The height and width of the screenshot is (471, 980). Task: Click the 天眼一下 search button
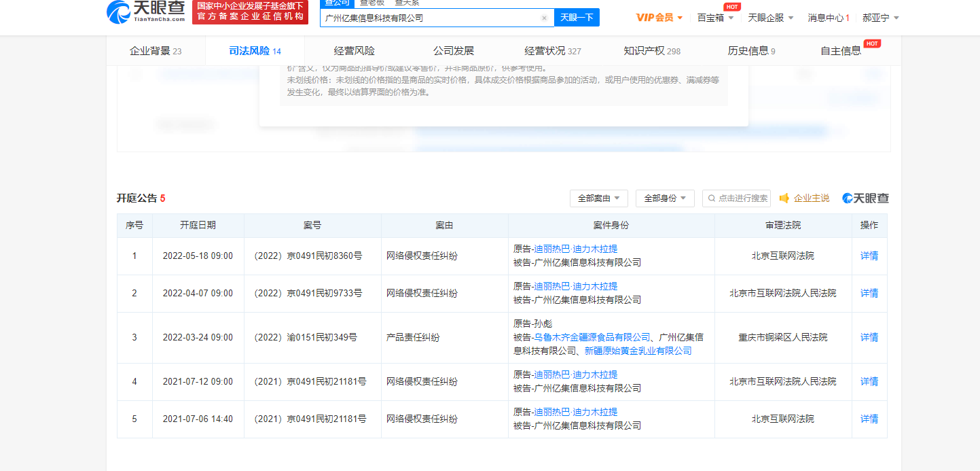[577, 18]
